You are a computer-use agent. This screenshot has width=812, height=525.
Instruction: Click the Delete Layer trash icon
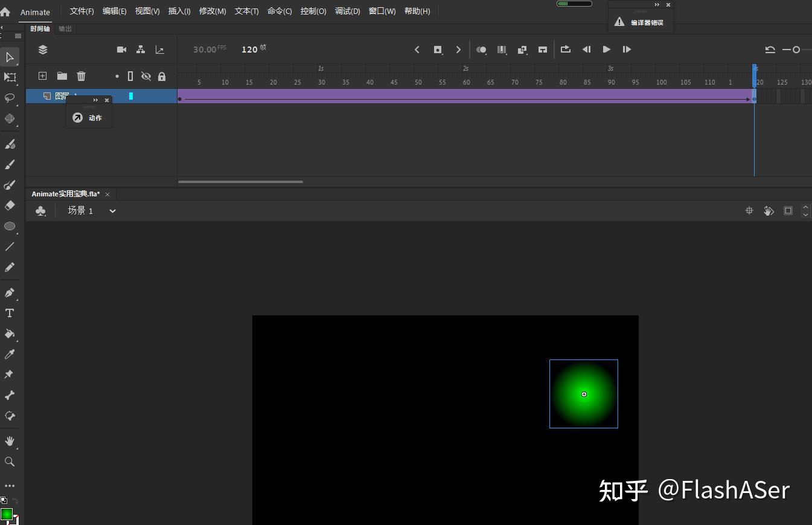(x=82, y=76)
